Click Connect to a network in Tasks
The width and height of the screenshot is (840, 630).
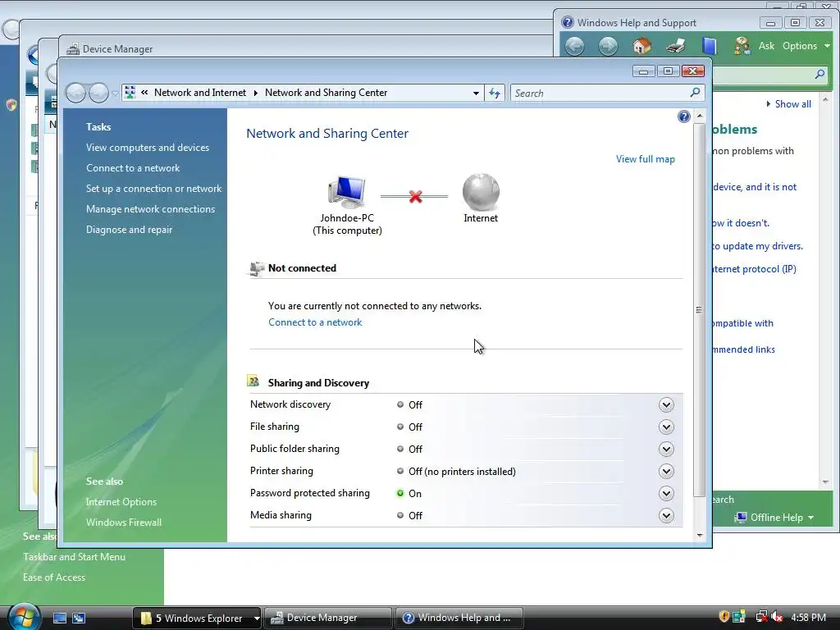coord(133,168)
